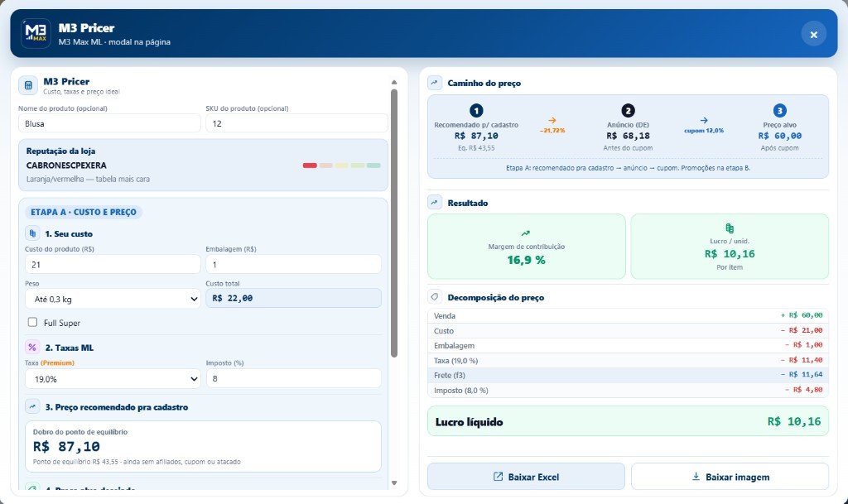848x504 pixels.
Task: Click the Custo row showing R$ 21,00
Action: 628,330
